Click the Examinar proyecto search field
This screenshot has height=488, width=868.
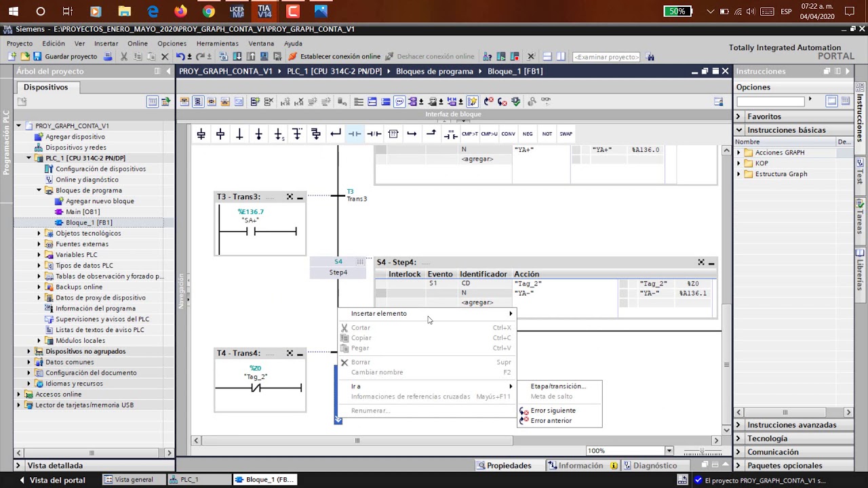[606, 57]
